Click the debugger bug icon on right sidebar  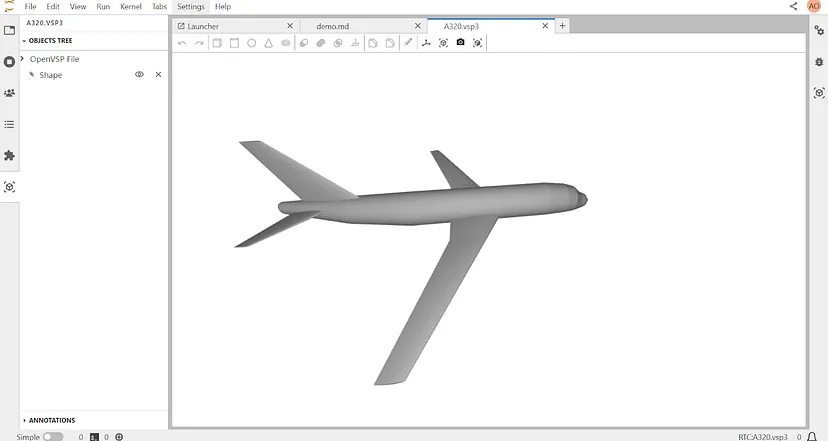[x=819, y=61]
